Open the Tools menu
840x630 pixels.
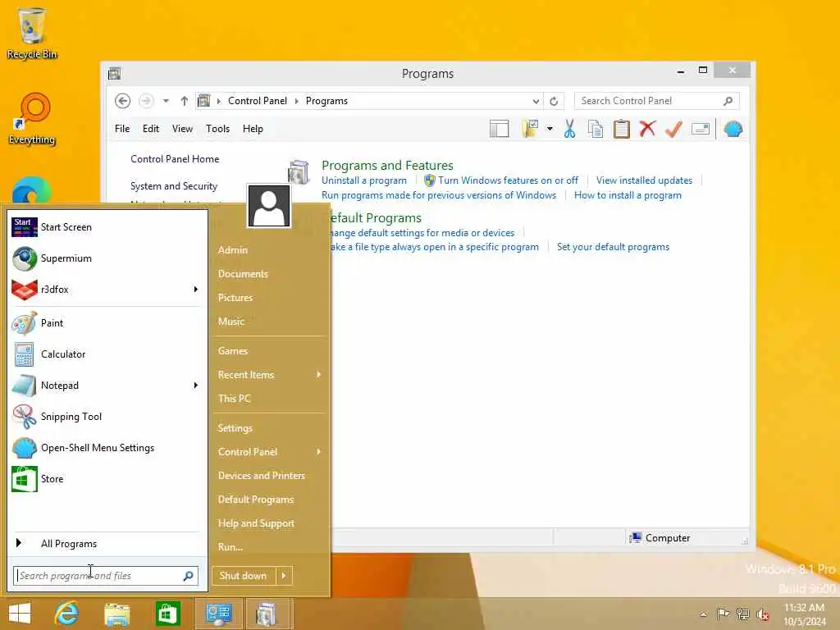coord(217,129)
